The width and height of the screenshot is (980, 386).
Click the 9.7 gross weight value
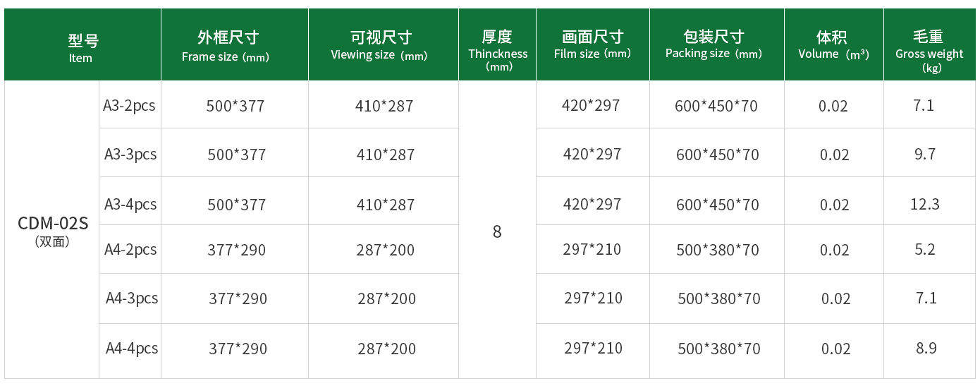click(x=924, y=153)
